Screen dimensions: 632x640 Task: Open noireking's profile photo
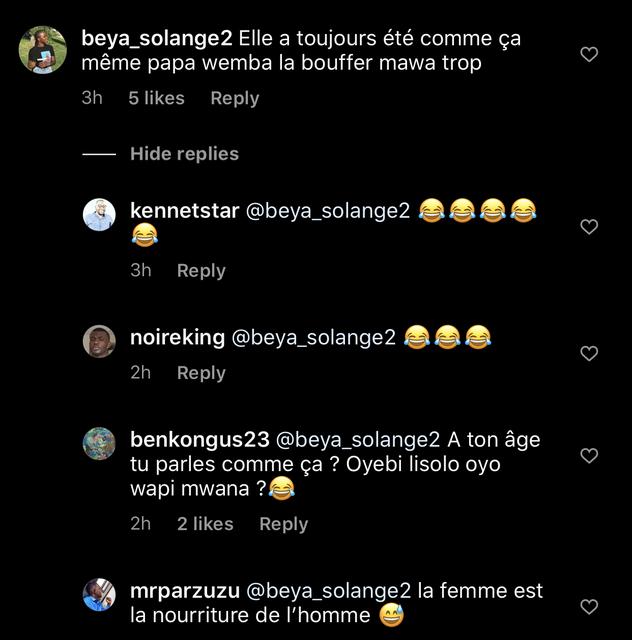pyautogui.click(x=99, y=341)
